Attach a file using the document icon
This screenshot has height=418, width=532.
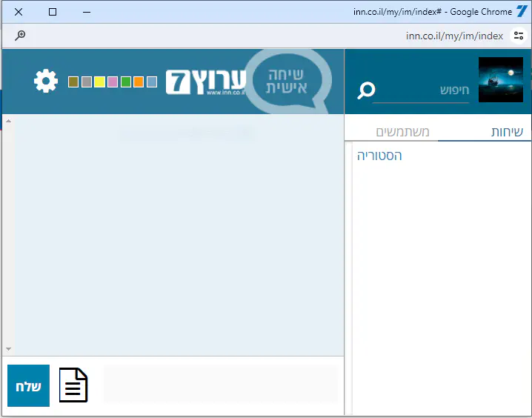coord(73,385)
